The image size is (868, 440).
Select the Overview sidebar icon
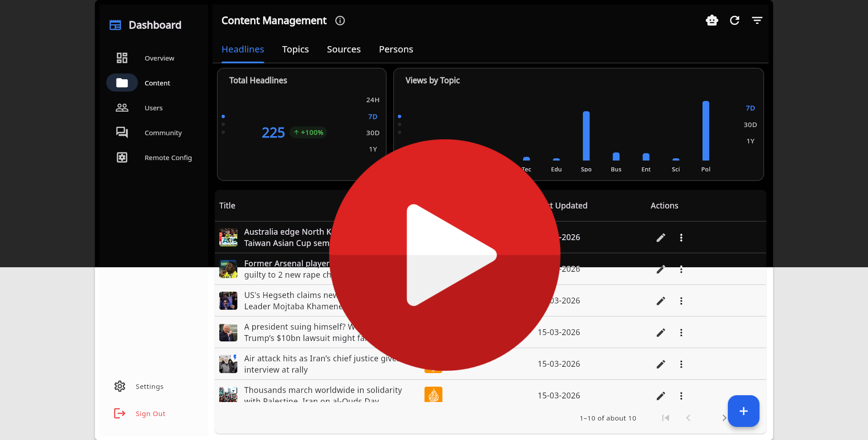point(122,58)
